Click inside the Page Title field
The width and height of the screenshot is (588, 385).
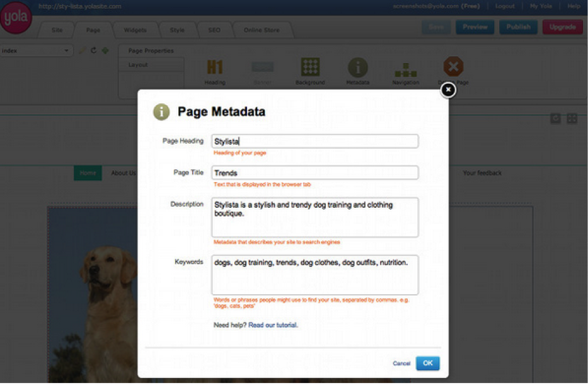(x=315, y=172)
